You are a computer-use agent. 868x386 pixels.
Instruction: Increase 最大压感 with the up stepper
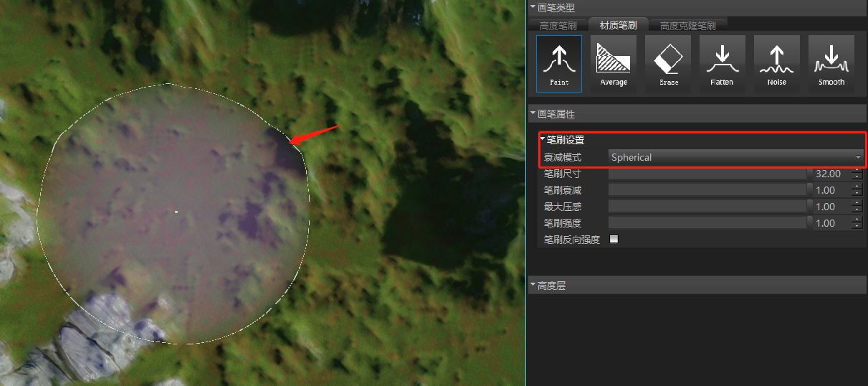857,204
